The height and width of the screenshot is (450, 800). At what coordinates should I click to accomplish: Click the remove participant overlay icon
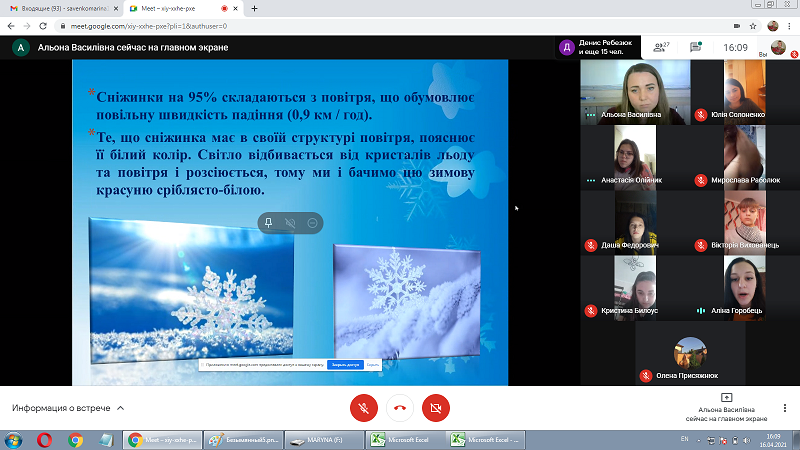click(312, 223)
